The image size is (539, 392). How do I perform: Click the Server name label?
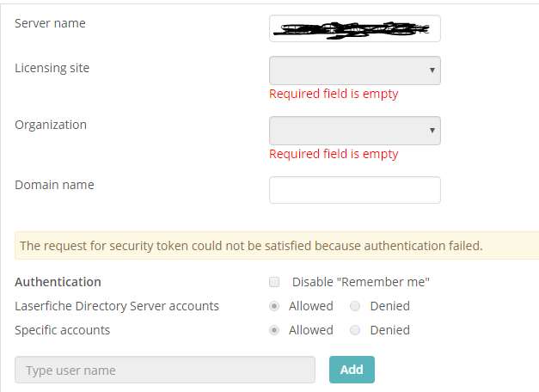pos(50,22)
